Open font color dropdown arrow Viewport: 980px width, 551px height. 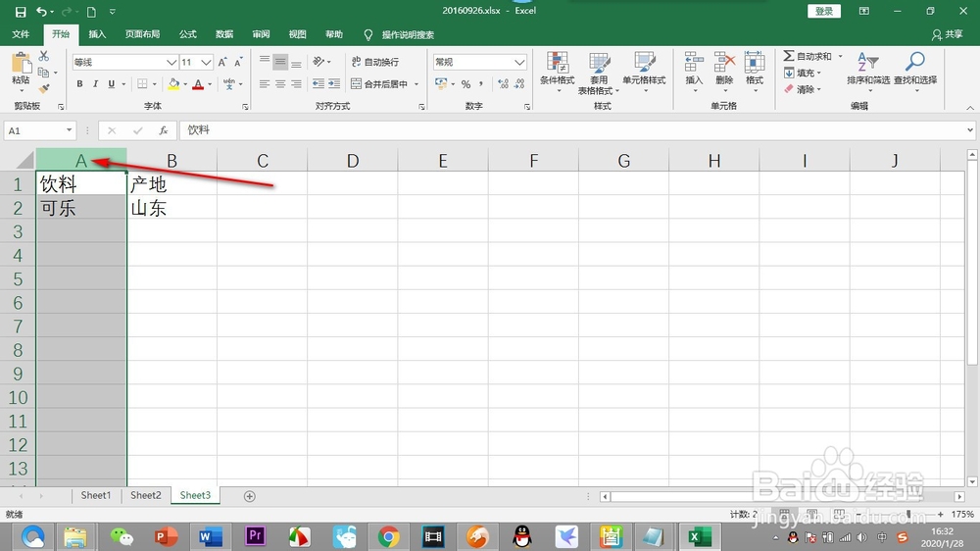click(x=210, y=83)
